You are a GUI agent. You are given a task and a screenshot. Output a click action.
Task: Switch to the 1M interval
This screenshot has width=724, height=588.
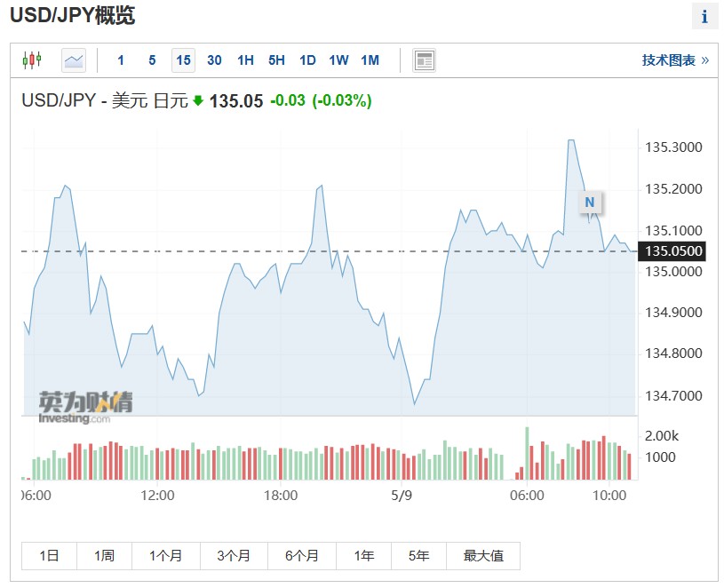[370, 60]
